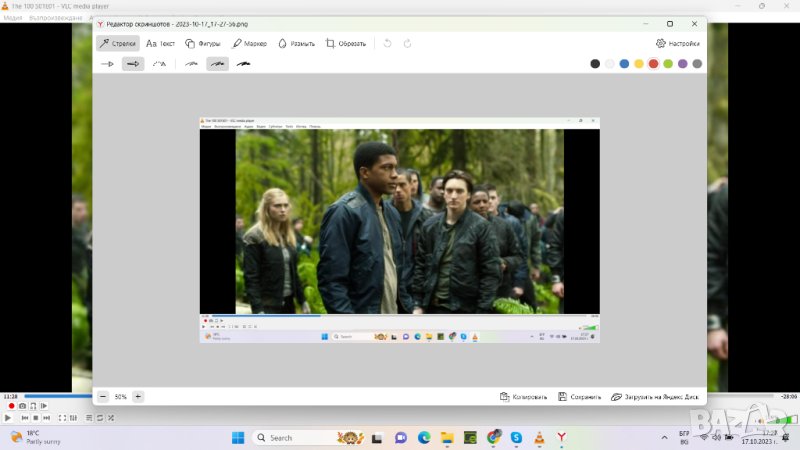Select the Размыть blur tool

296,43
